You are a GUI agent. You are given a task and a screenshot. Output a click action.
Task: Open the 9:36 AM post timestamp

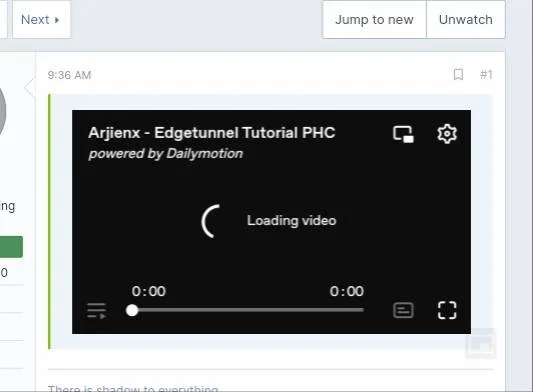point(69,75)
